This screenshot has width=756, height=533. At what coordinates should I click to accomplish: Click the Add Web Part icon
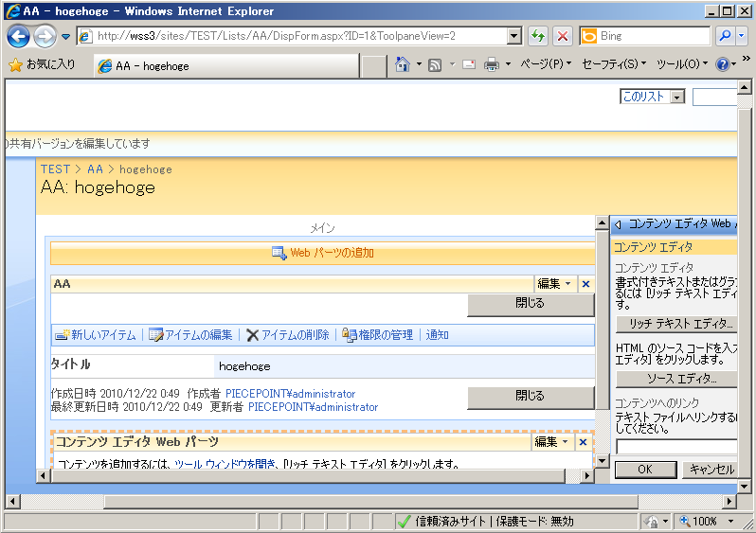(279, 253)
